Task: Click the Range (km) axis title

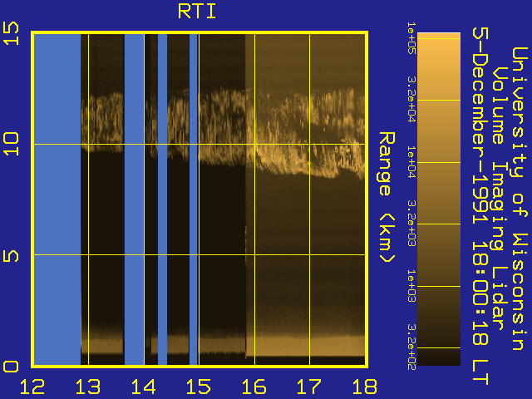Action: pyautogui.click(x=387, y=198)
